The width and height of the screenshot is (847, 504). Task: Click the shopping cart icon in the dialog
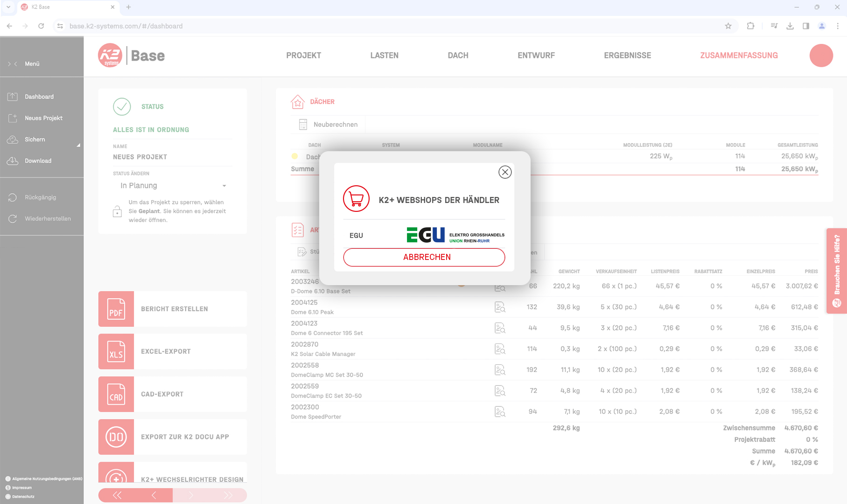(356, 198)
